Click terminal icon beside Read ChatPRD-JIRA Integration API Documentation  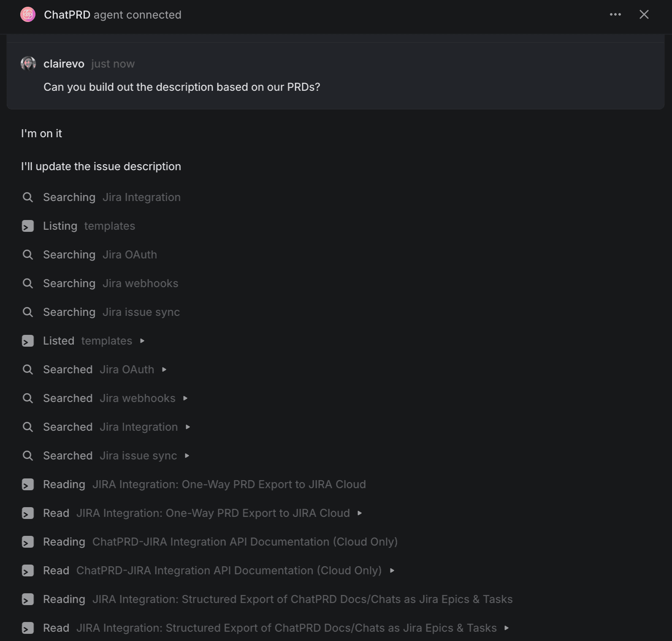[x=28, y=570]
